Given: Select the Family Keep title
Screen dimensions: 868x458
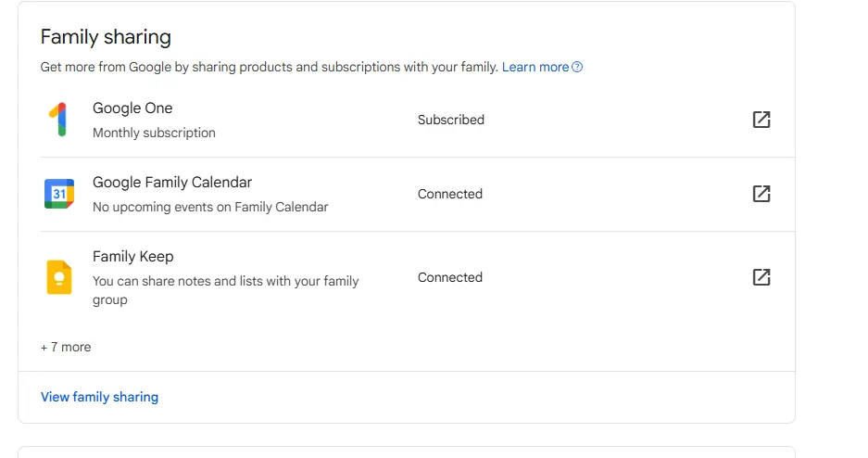Looking at the screenshot, I should 132,257.
